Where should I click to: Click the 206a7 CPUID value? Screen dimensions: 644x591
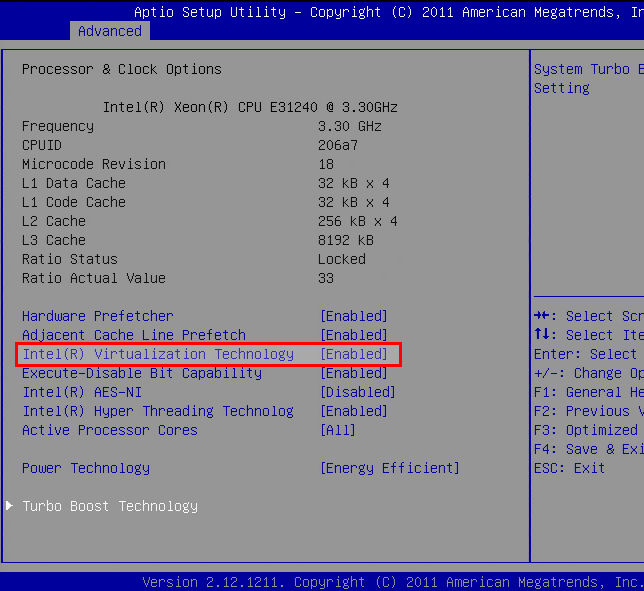click(x=338, y=145)
